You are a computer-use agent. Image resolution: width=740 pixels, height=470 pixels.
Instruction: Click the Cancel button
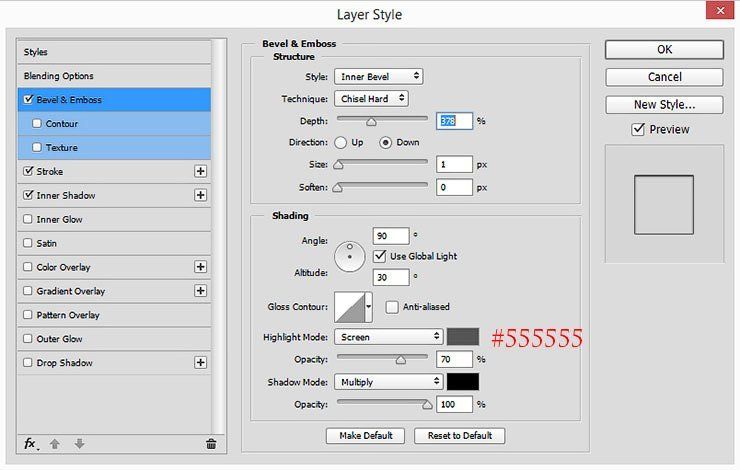(x=664, y=77)
